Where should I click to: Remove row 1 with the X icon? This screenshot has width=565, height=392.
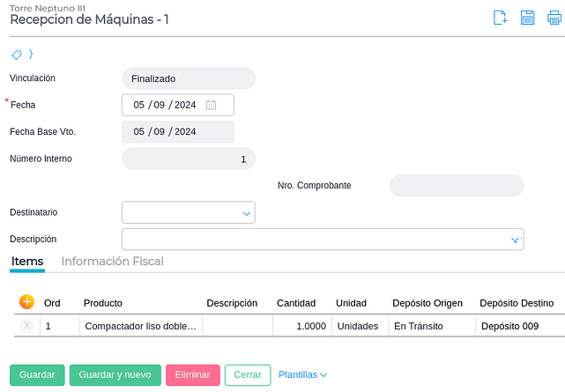(26, 325)
